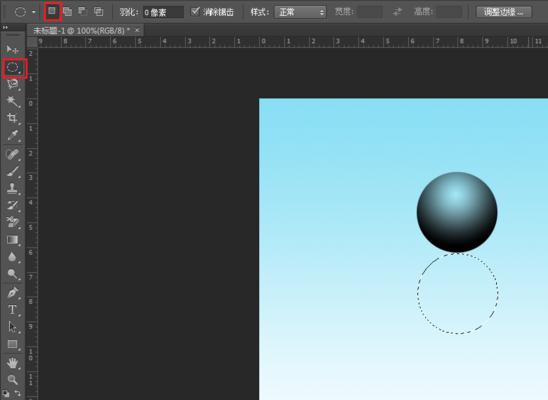This screenshot has height=400, width=548.
Task: Click the feather value field
Action: 163,13
